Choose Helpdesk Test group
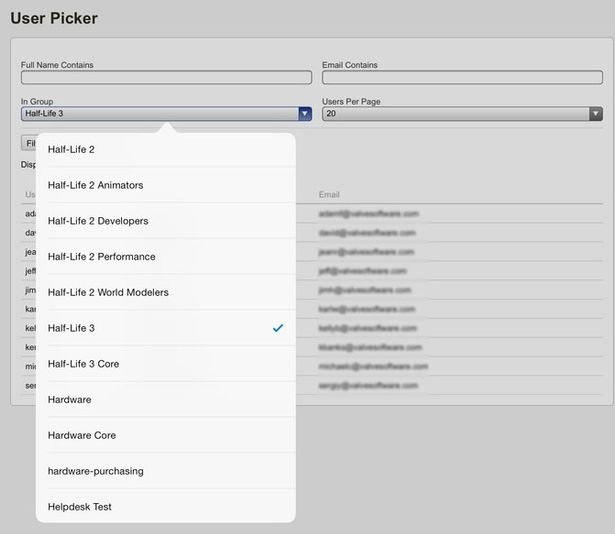The height and width of the screenshot is (534, 615). click(x=166, y=507)
